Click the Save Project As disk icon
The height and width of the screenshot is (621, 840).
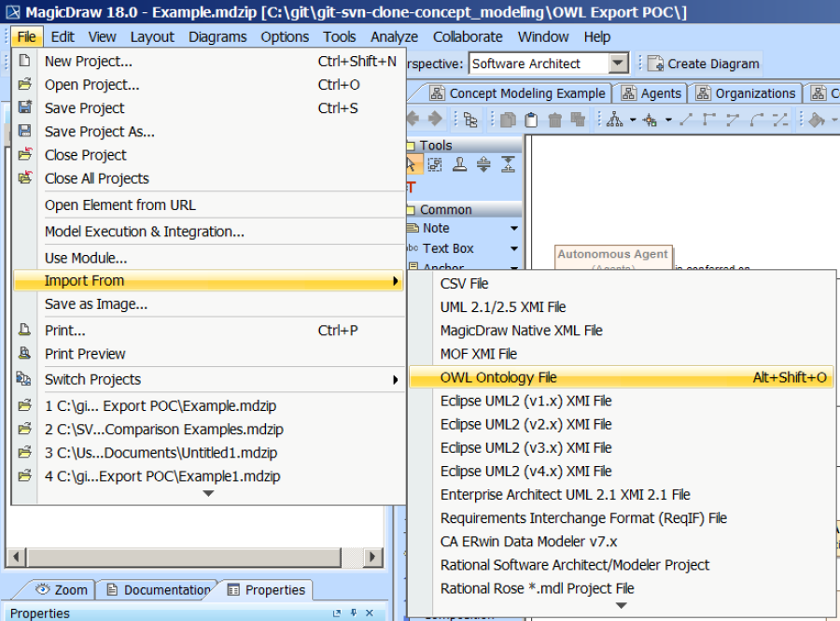click(24, 131)
